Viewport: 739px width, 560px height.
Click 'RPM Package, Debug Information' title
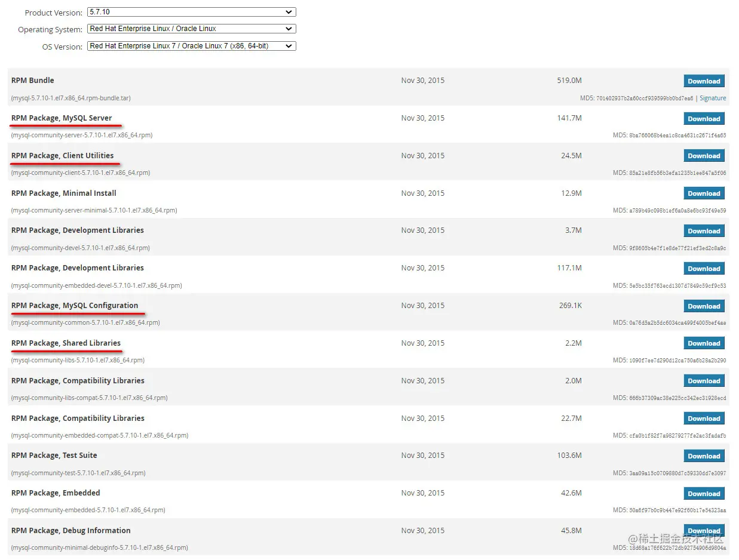[x=71, y=531]
